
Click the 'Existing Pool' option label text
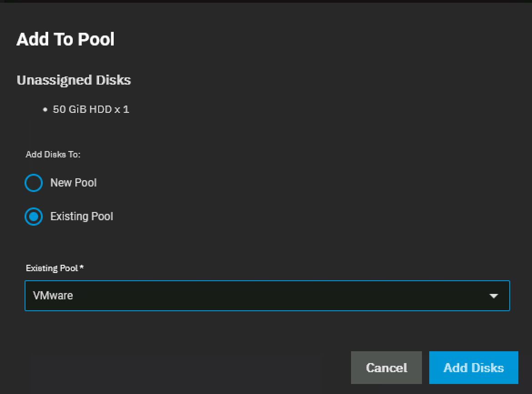pos(81,217)
